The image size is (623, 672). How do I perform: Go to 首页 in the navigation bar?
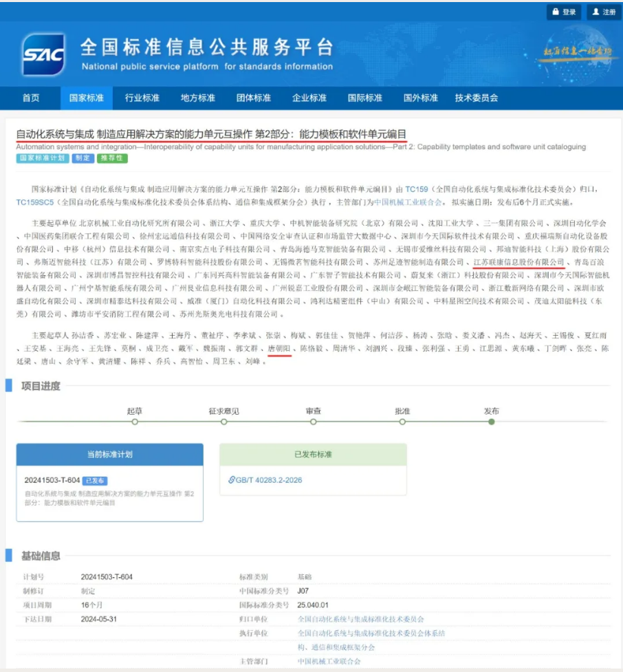(31, 98)
